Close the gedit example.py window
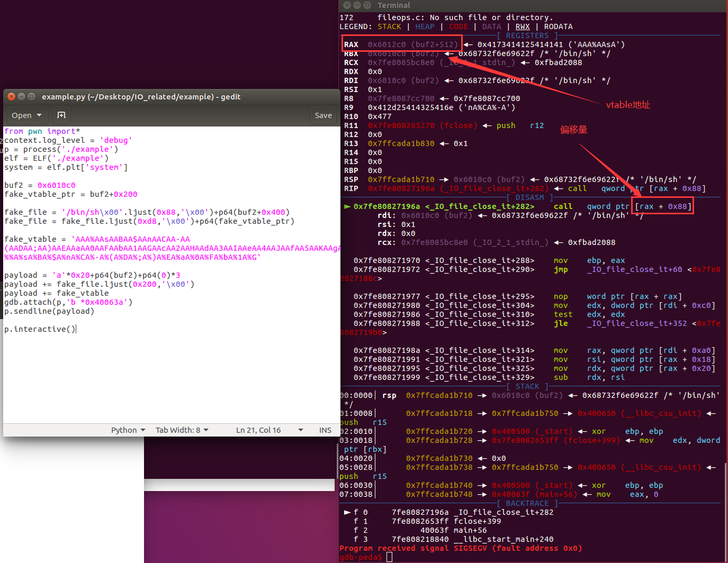Screen dimensions: 728x563 pos(12,96)
